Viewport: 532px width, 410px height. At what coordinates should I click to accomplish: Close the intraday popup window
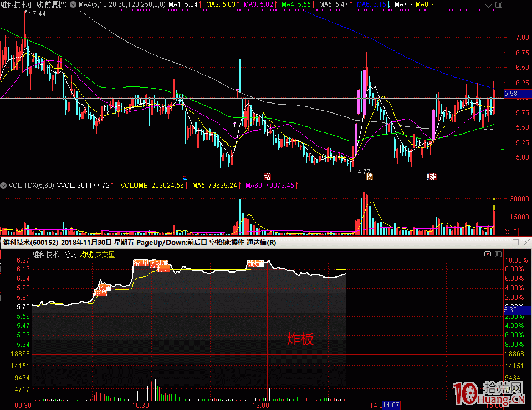525,243
